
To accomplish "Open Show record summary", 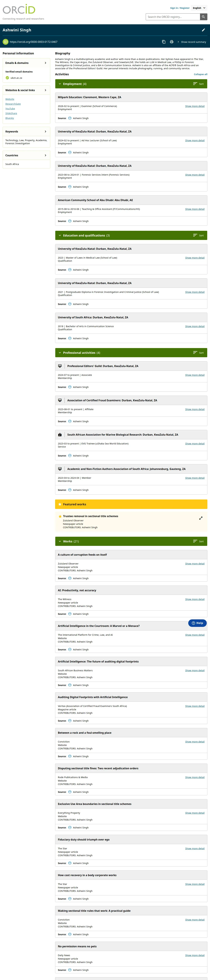I will point(192,42).
